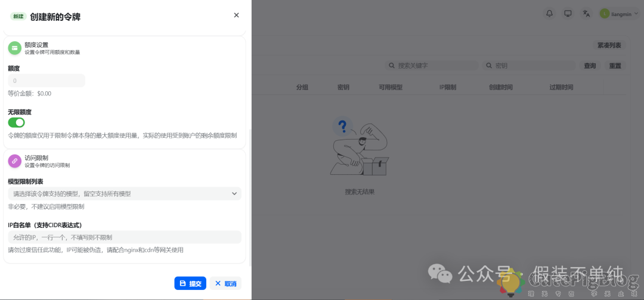
Task: Click the 创建时间 column header
Action: pos(501,87)
